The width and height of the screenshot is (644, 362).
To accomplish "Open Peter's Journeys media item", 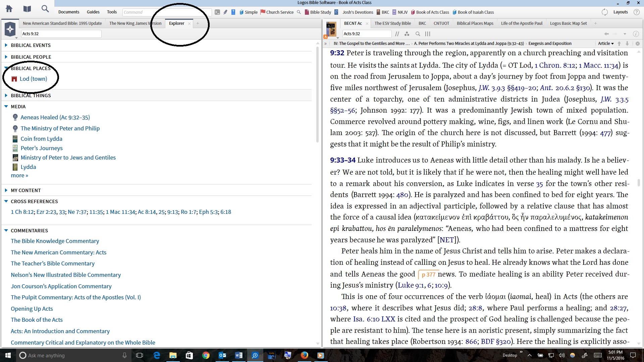I will tap(42, 148).
